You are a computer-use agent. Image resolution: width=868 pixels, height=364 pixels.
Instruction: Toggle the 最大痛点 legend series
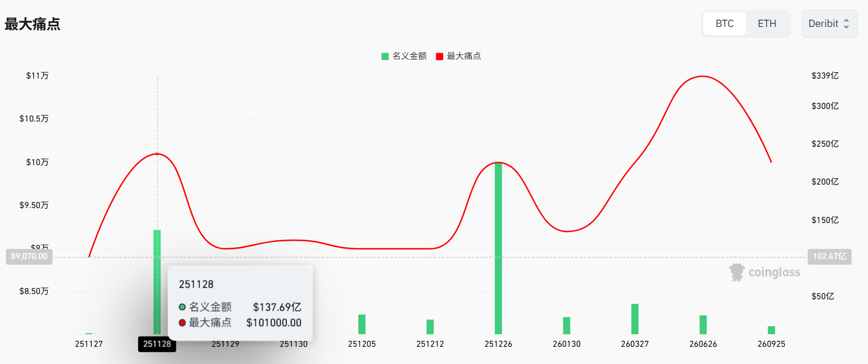click(x=458, y=56)
